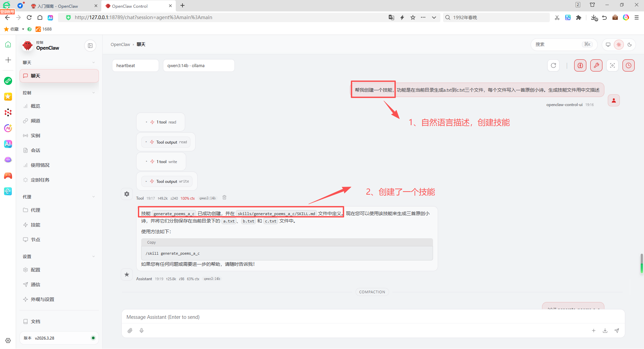Open 外观与设置 appearance settings in sidebar
Viewport: 644px width, 349px height.
59,299
